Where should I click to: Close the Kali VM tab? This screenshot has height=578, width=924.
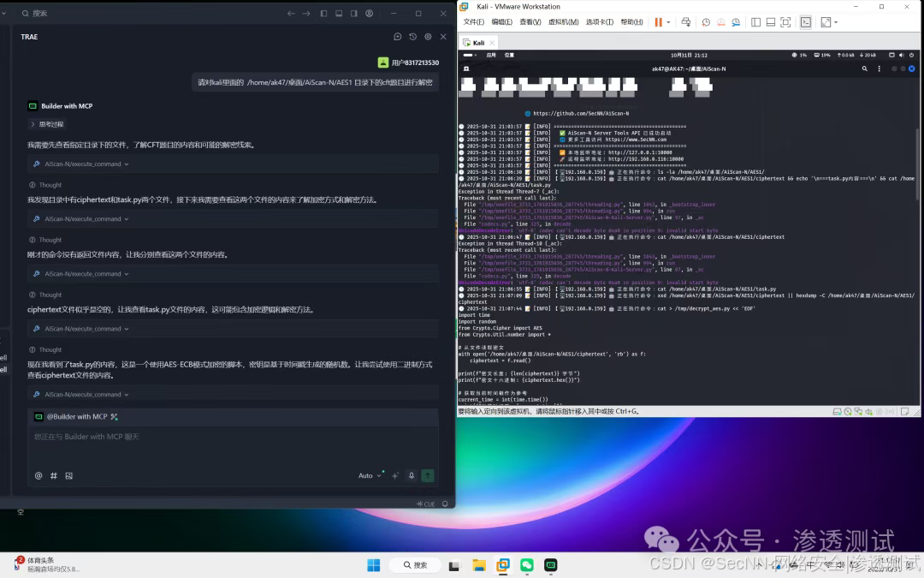(x=492, y=43)
